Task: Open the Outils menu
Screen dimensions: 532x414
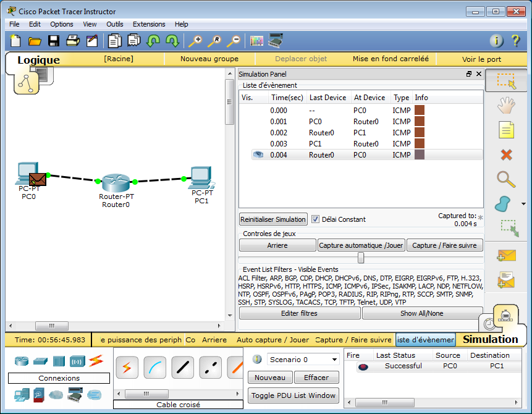Action: pyautogui.click(x=115, y=24)
